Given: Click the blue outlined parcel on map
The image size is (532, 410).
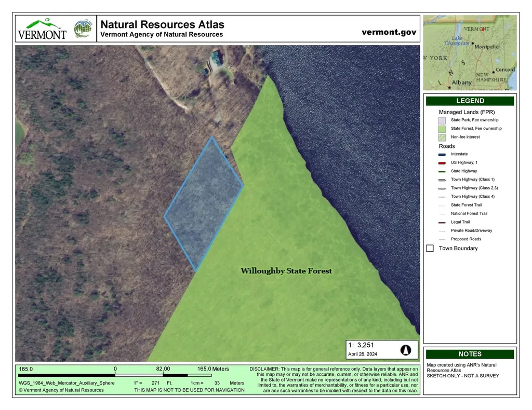Looking at the screenshot, I should tap(204, 205).
